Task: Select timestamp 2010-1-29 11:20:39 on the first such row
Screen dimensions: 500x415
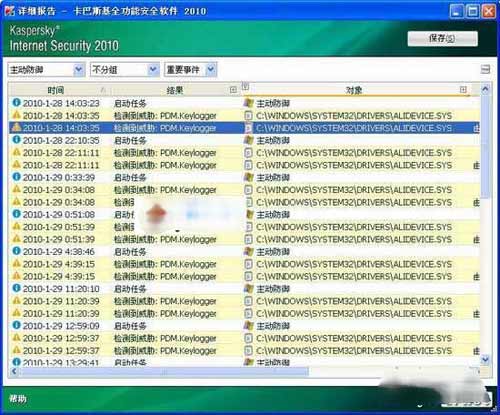Action: pyautogui.click(x=61, y=301)
